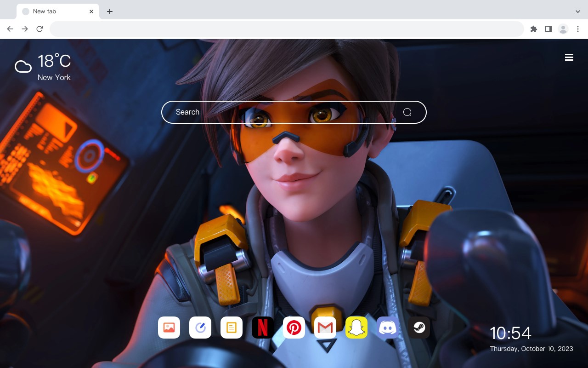Select the New tab tab
The image size is (588, 368).
click(58, 11)
